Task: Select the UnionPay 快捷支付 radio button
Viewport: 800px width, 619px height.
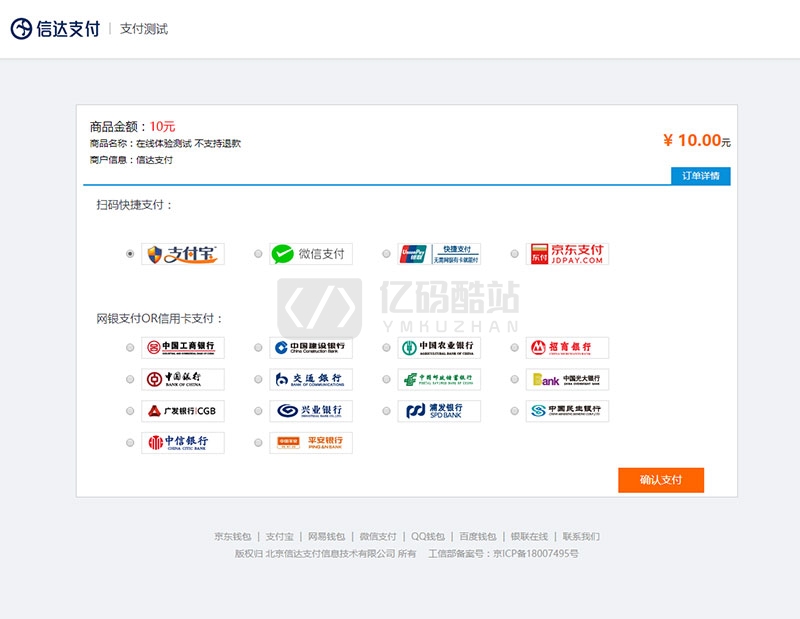Action: point(386,254)
